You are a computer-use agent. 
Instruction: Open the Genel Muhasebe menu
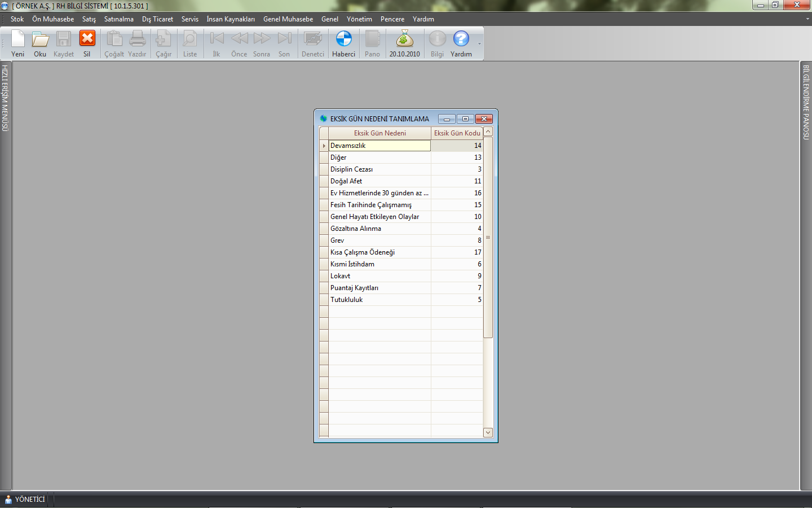pos(288,19)
